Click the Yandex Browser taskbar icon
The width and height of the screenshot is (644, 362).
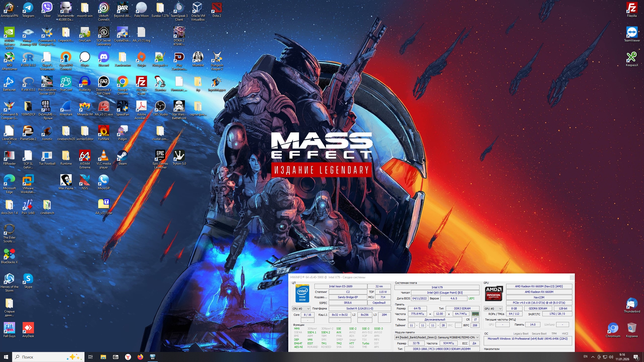(128, 357)
